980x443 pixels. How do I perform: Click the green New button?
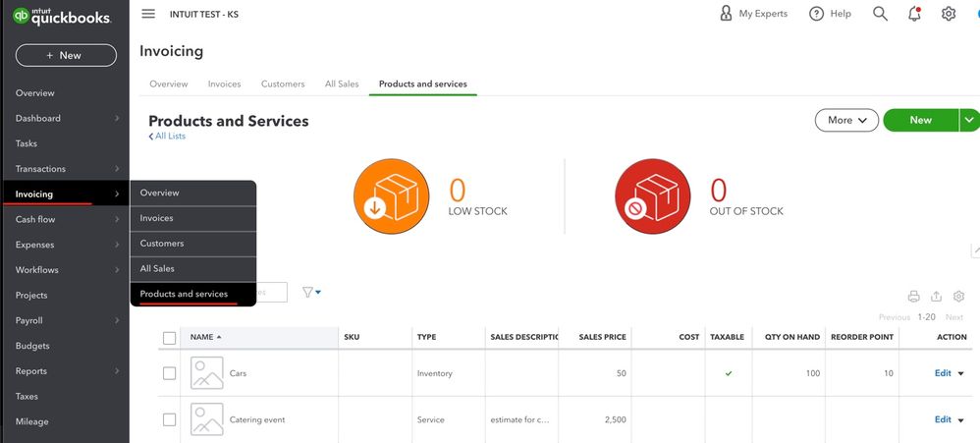pyautogui.click(x=921, y=120)
